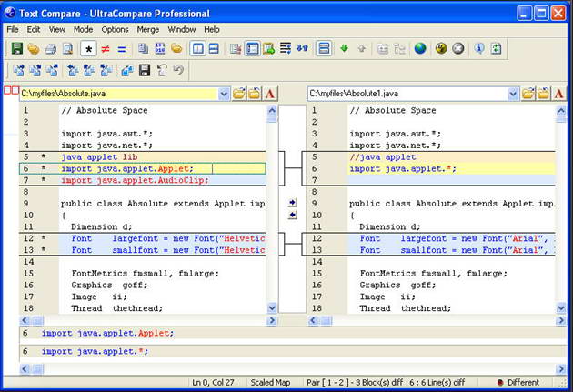
Task: Open the Edit menu
Action: [34, 30]
